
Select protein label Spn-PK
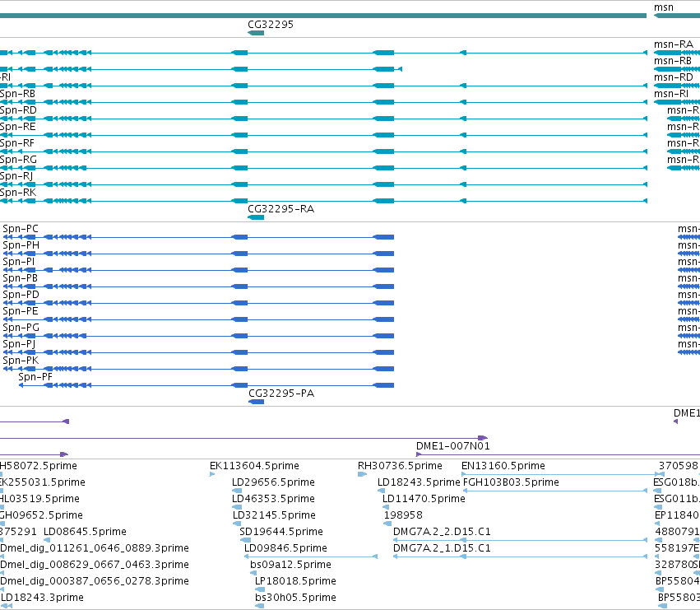[21, 361]
